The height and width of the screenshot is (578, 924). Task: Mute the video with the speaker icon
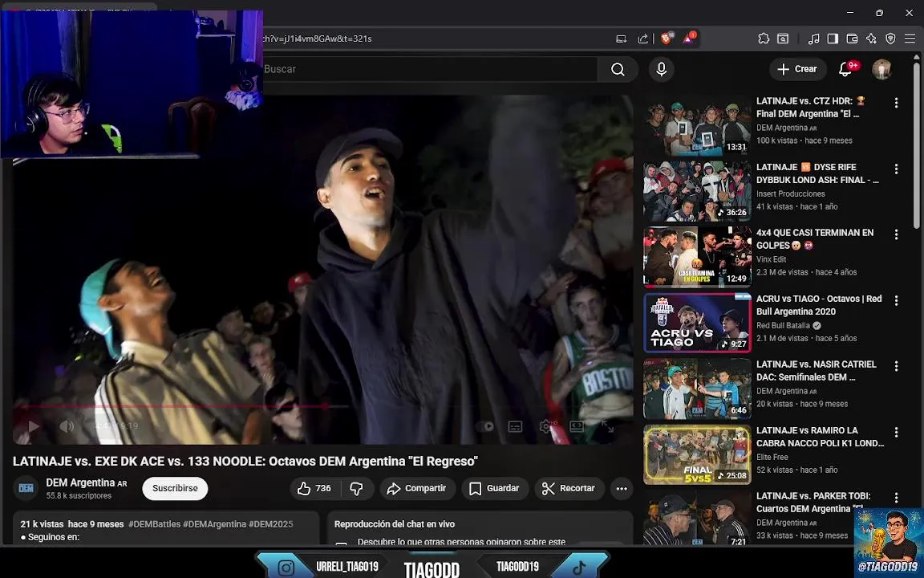click(x=67, y=425)
